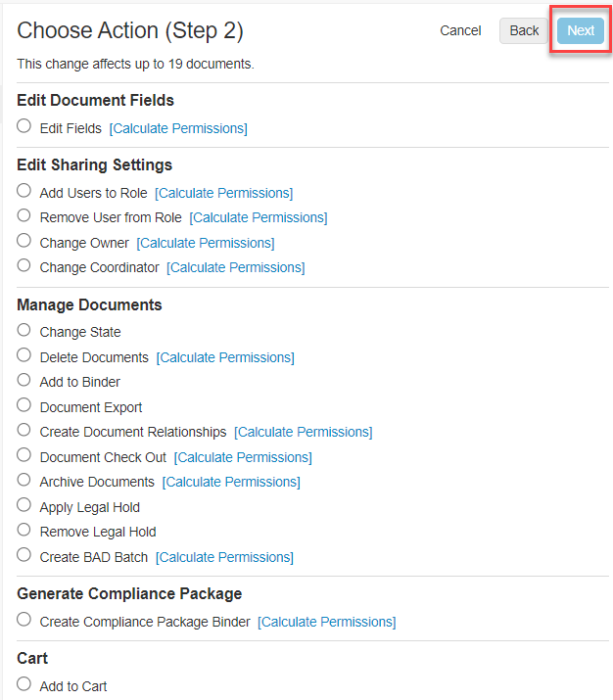Screen dimensions: 613x700
Task: Select Change Coordinator radio button
Action: tap(24, 265)
